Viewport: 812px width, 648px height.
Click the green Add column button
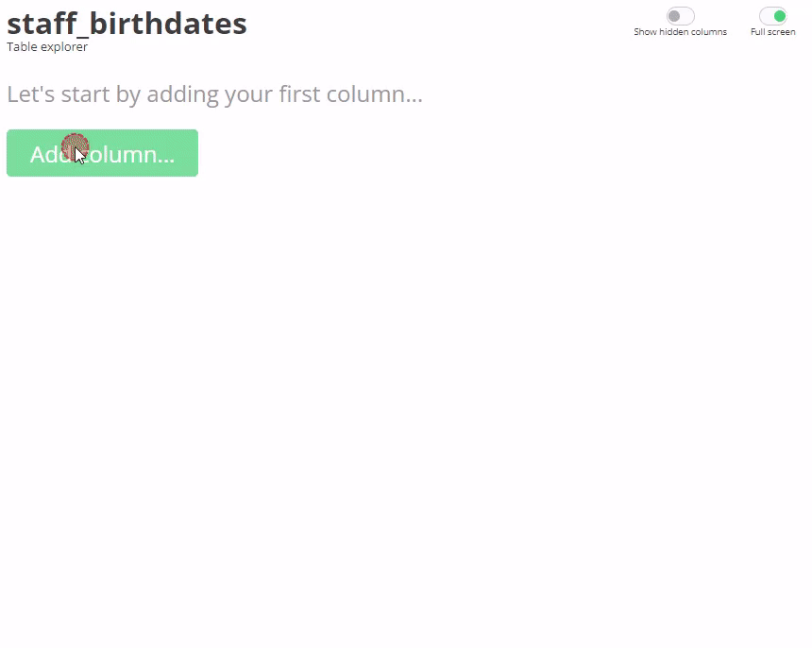click(x=102, y=153)
